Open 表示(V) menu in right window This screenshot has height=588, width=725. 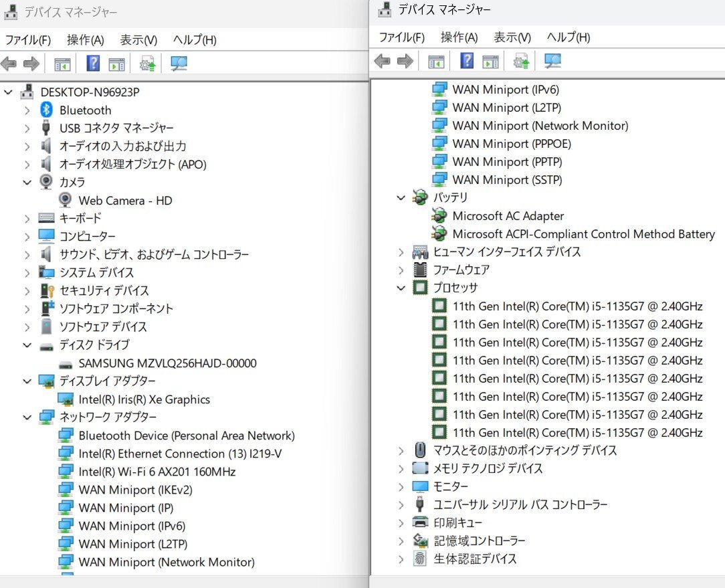(x=512, y=37)
